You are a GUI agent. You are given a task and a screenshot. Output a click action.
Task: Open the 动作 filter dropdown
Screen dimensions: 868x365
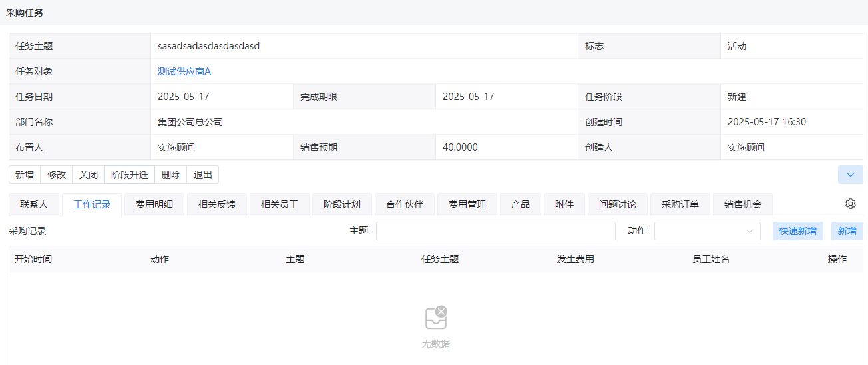708,231
